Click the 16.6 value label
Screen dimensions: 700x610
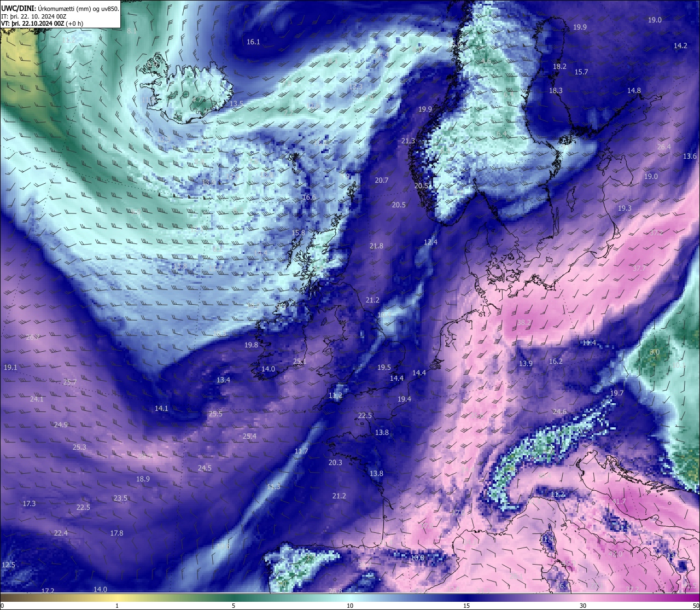tap(309, 197)
